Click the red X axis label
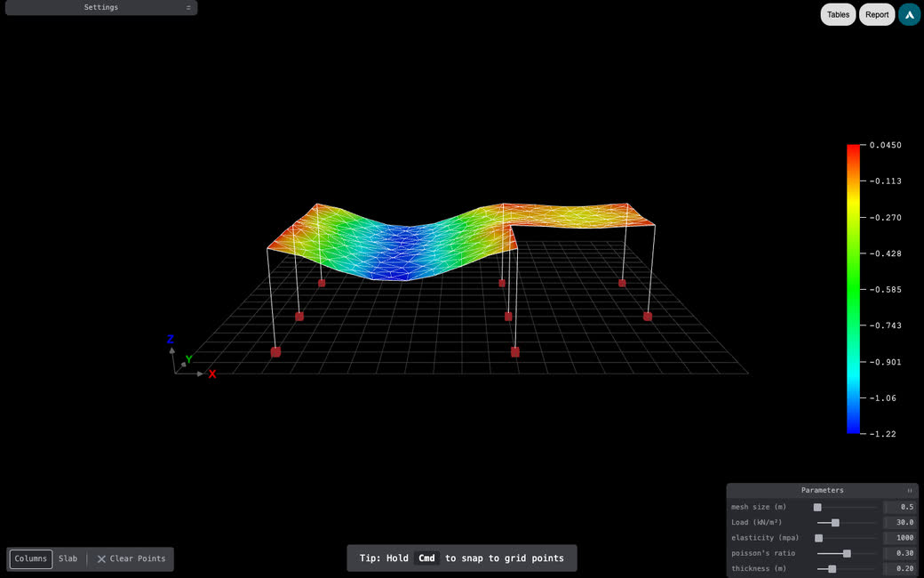Viewport: 924px width, 578px height. pyautogui.click(x=212, y=374)
